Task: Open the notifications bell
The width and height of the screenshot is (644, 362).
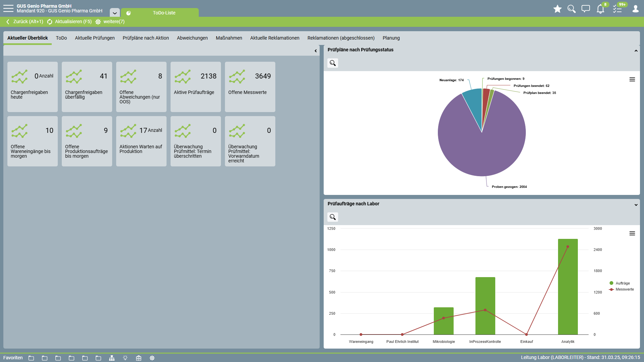Action: tap(600, 9)
